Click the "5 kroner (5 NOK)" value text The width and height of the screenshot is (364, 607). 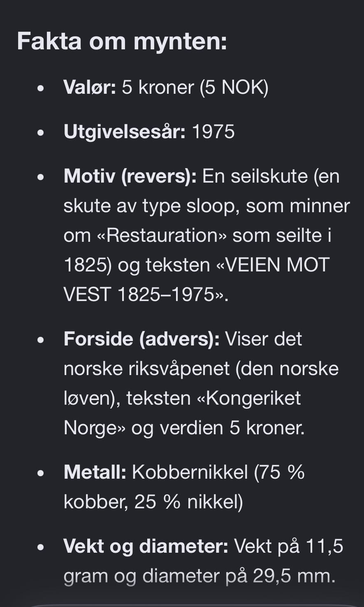point(195,87)
